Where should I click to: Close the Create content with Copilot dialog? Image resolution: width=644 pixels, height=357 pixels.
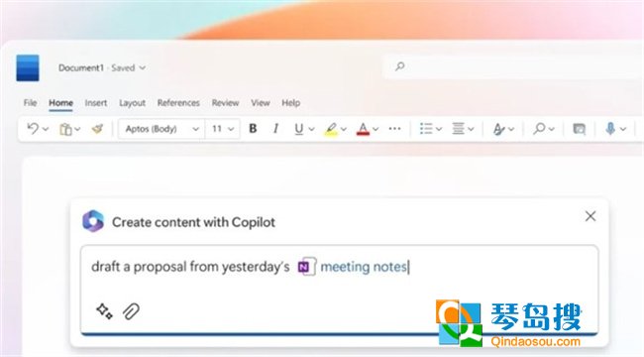coord(590,216)
